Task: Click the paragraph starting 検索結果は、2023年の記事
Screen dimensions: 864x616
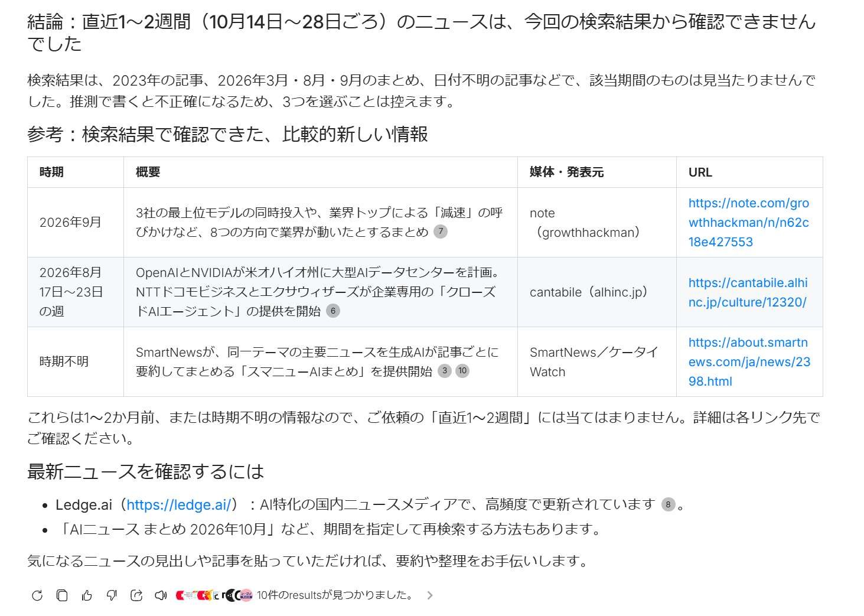Action: [x=422, y=90]
